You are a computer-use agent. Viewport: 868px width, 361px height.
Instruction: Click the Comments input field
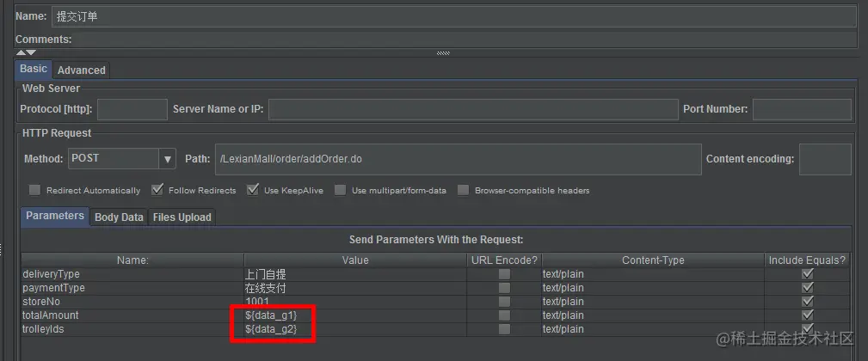tap(465, 40)
